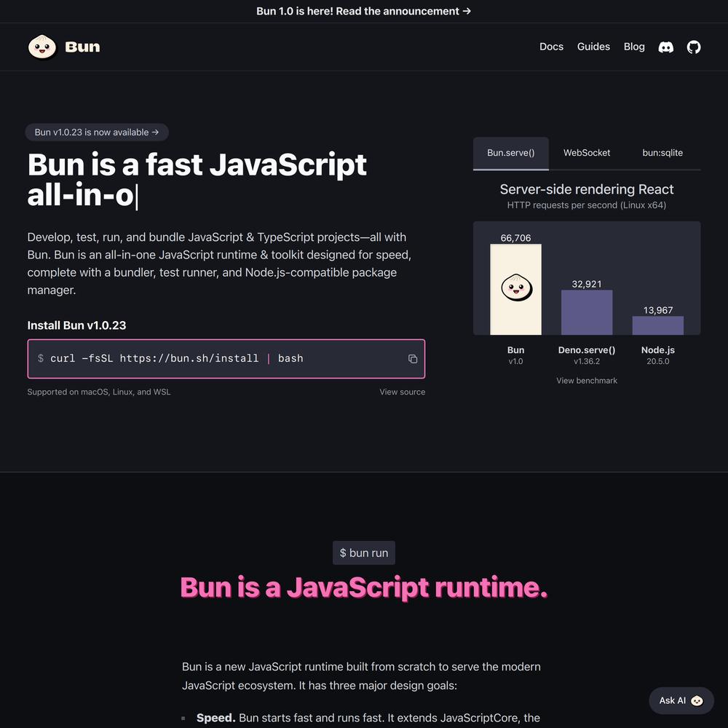
Task: Click the 32,921 value label
Action: (x=586, y=284)
